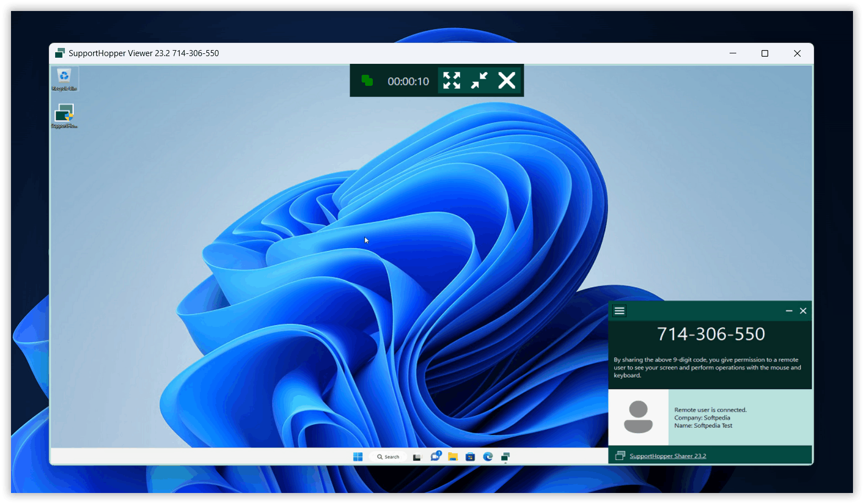Close the Sharer panel
Screen dimensions: 864x504
pos(803,311)
